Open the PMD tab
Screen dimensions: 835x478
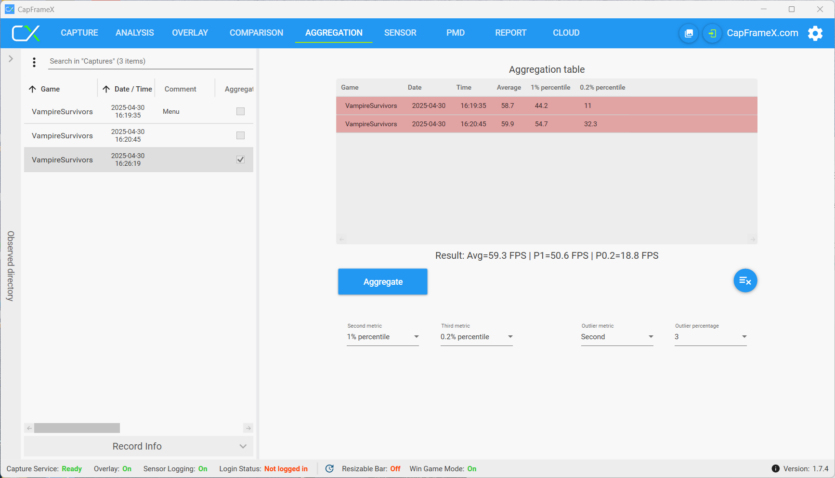pos(455,33)
